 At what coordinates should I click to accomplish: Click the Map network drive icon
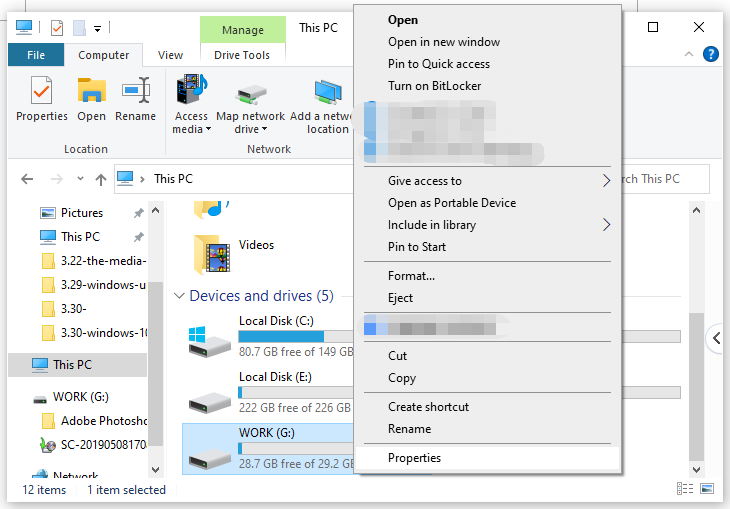coord(250,93)
